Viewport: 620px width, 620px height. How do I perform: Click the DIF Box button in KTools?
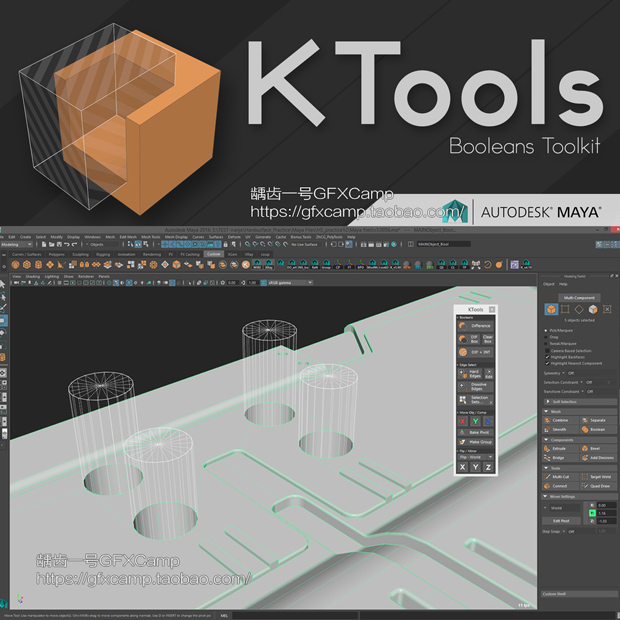(x=469, y=339)
